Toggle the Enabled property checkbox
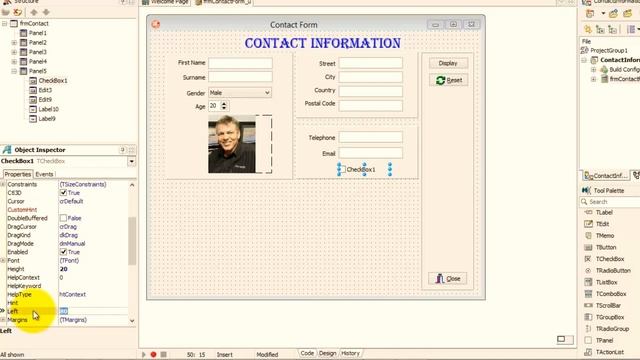The width and height of the screenshot is (640, 360). pyautogui.click(x=63, y=252)
